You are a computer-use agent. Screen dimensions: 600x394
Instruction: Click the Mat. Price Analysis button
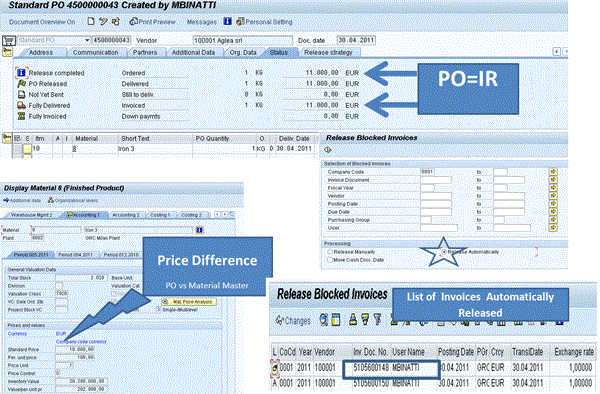coord(189,302)
